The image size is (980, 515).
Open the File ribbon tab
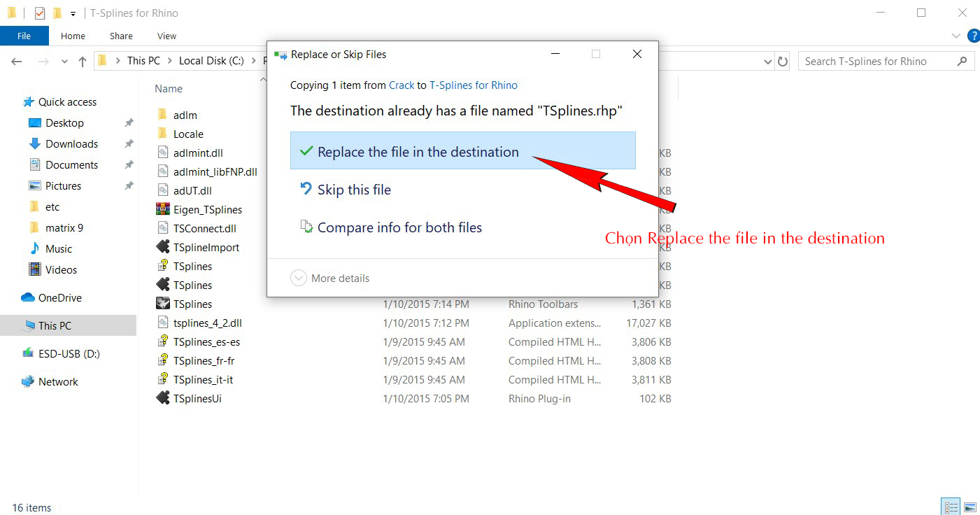[24, 36]
